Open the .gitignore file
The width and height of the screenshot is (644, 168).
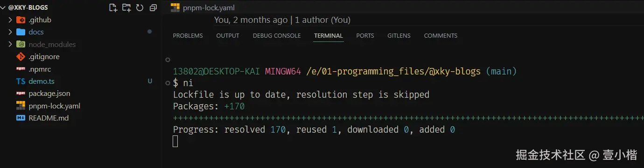pyautogui.click(x=44, y=57)
